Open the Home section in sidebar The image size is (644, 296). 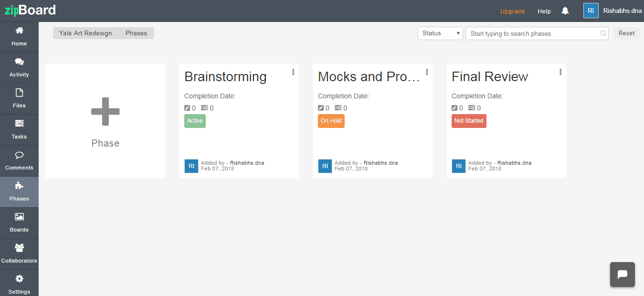19,37
